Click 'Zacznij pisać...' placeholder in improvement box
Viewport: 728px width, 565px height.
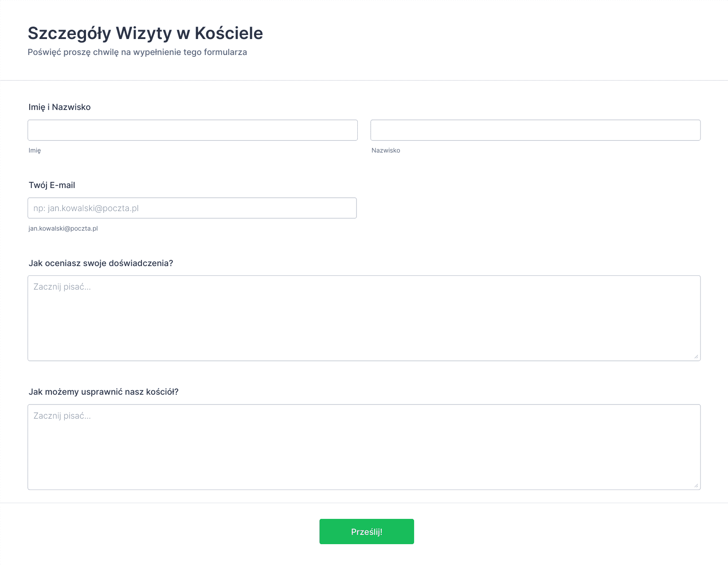pos(62,416)
